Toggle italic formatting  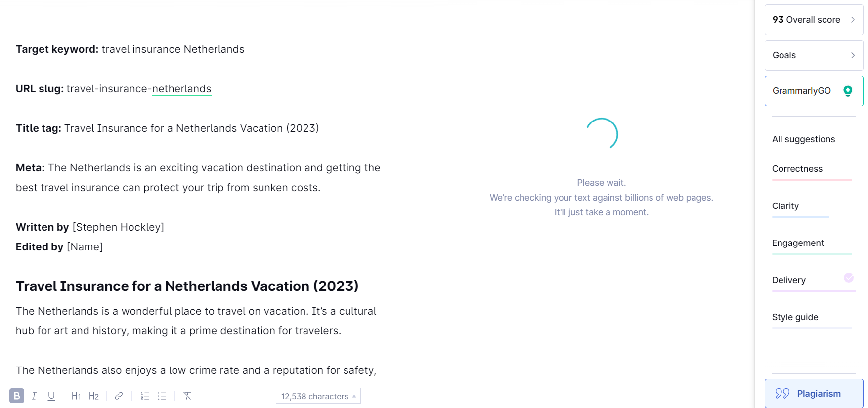pos(34,396)
